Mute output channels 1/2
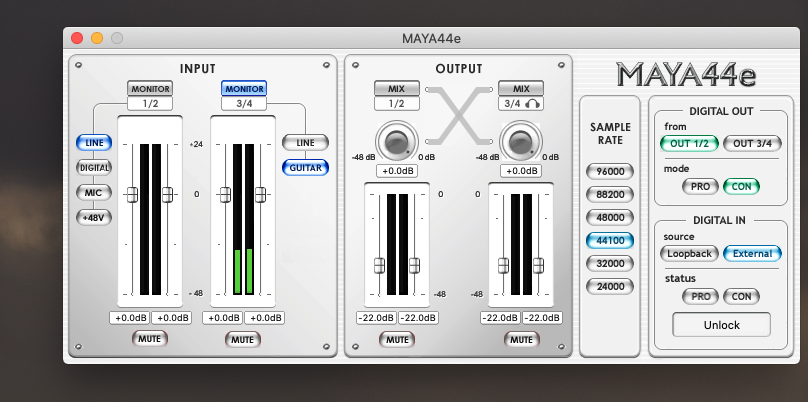The height and width of the screenshot is (402, 808). tap(397, 340)
